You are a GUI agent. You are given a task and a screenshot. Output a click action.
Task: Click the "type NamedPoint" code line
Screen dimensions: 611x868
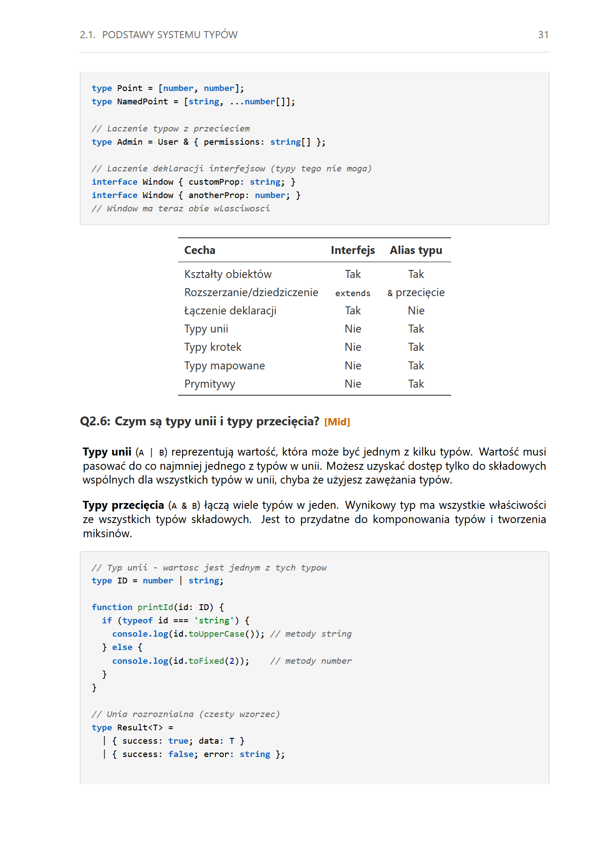click(x=193, y=102)
